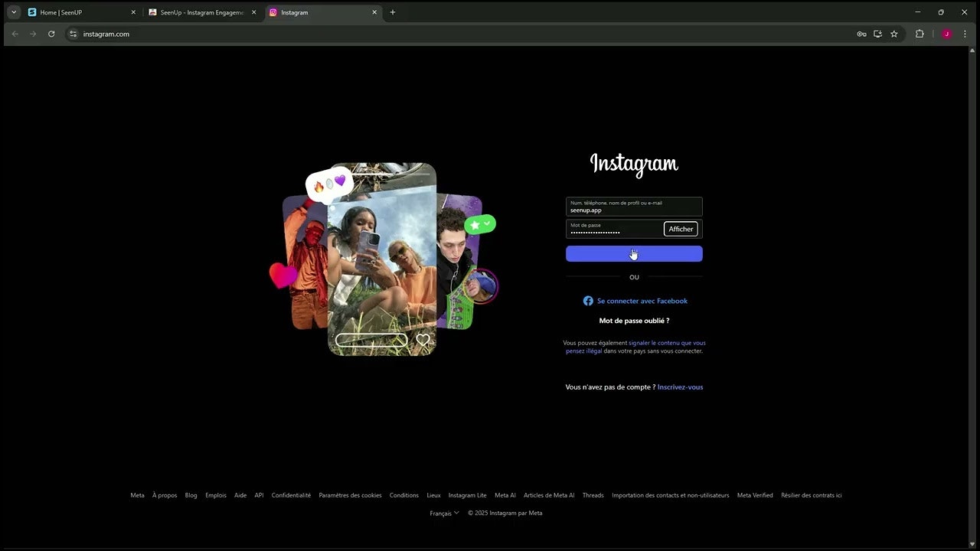
Task: Open the API footer link
Action: coord(259,495)
